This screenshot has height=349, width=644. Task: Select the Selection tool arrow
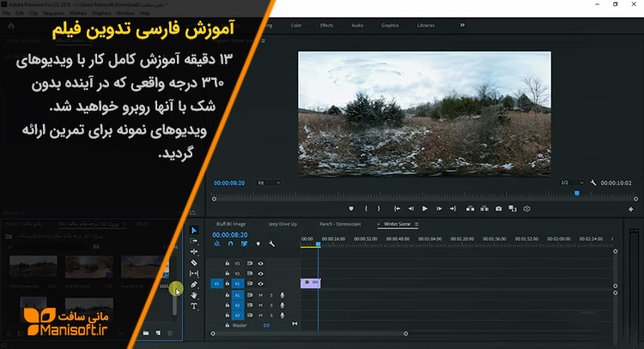pyautogui.click(x=194, y=231)
